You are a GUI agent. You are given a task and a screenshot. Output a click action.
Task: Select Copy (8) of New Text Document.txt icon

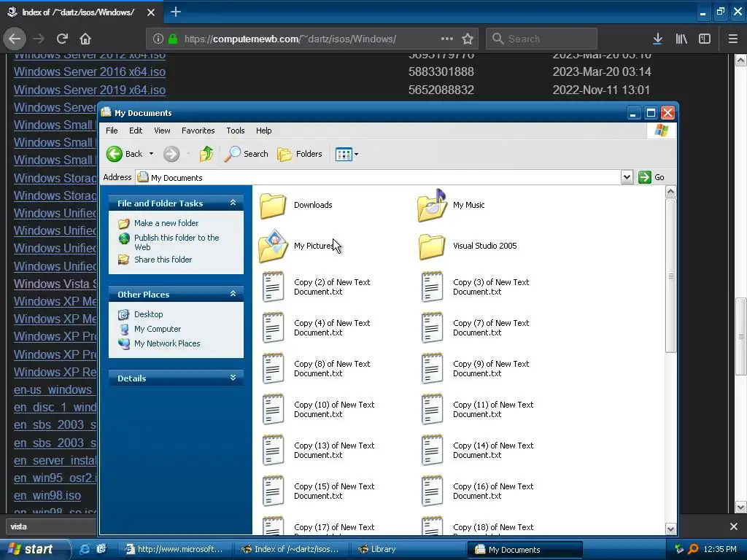pyautogui.click(x=273, y=368)
